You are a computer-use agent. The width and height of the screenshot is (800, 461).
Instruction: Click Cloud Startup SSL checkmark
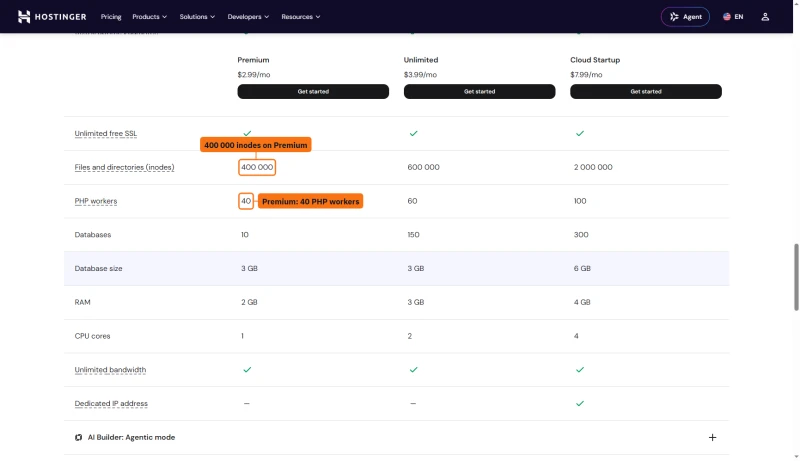(x=580, y=133)
